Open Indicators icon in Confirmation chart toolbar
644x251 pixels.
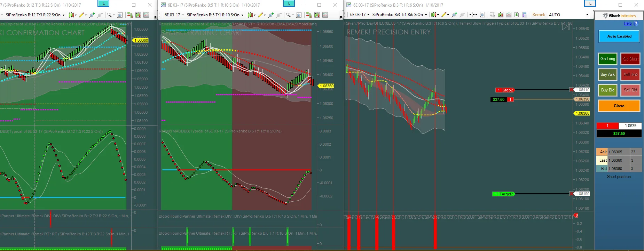coord(147,15)
